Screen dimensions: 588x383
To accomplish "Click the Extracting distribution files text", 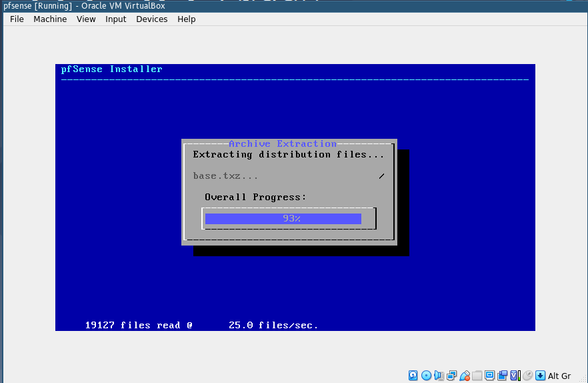I will pyautogui.click(x=289, y=154).
